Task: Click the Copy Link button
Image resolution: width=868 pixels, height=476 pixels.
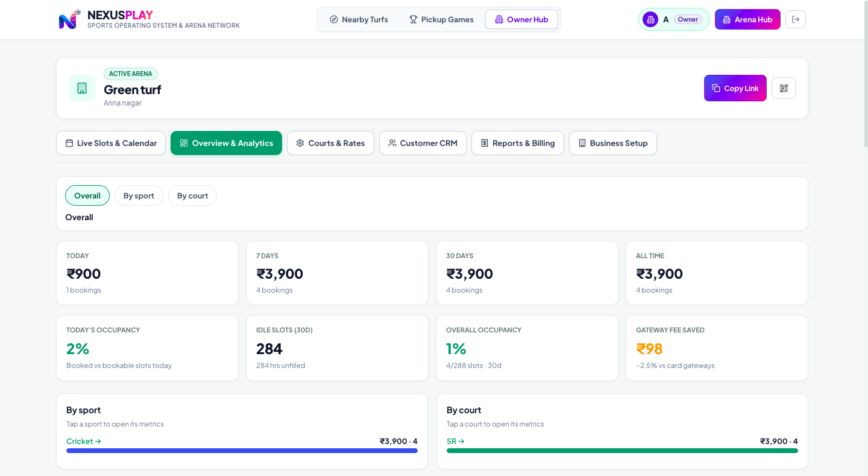Action: [x=735, y=88]
